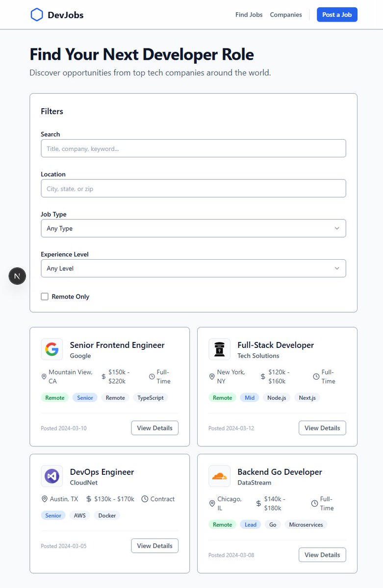This screenshot has width=383, height=588.
Task: Click the location pin icon beside Mountain View
Action: coord(44,377)
